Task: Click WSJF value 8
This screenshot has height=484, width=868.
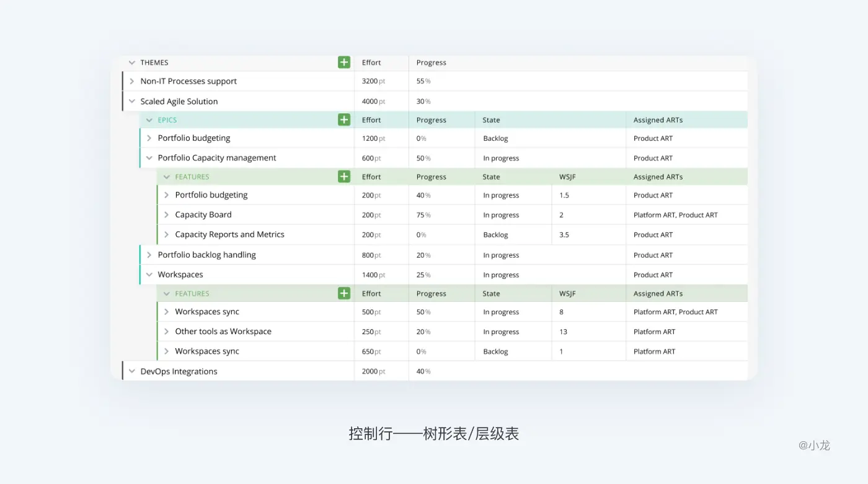Action: coord(561,312)
